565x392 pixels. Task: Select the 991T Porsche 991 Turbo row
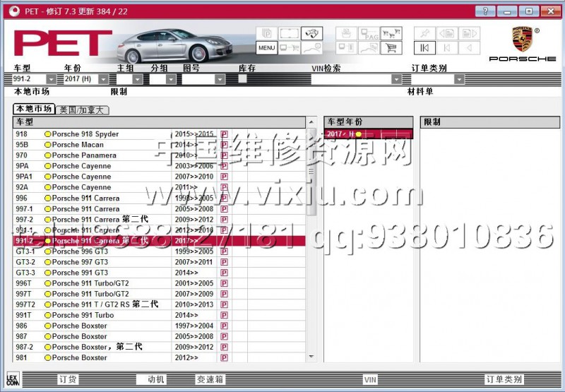(159, 315)
